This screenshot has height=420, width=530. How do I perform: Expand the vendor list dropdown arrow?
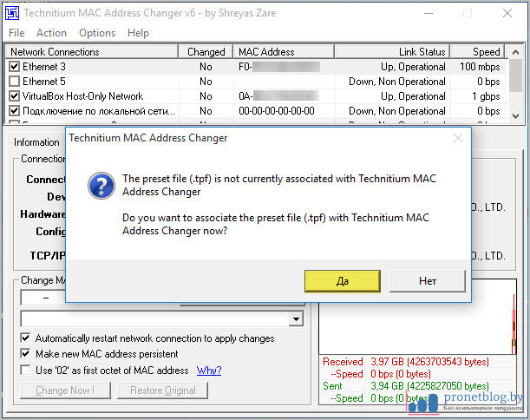pyautogui.click(x=296, y=318)
